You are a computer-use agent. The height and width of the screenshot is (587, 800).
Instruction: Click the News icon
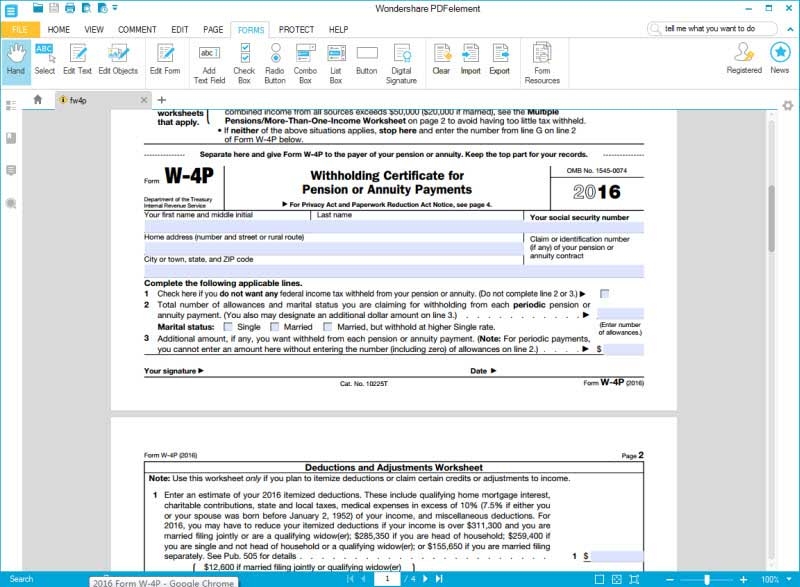tap(779, 58)
